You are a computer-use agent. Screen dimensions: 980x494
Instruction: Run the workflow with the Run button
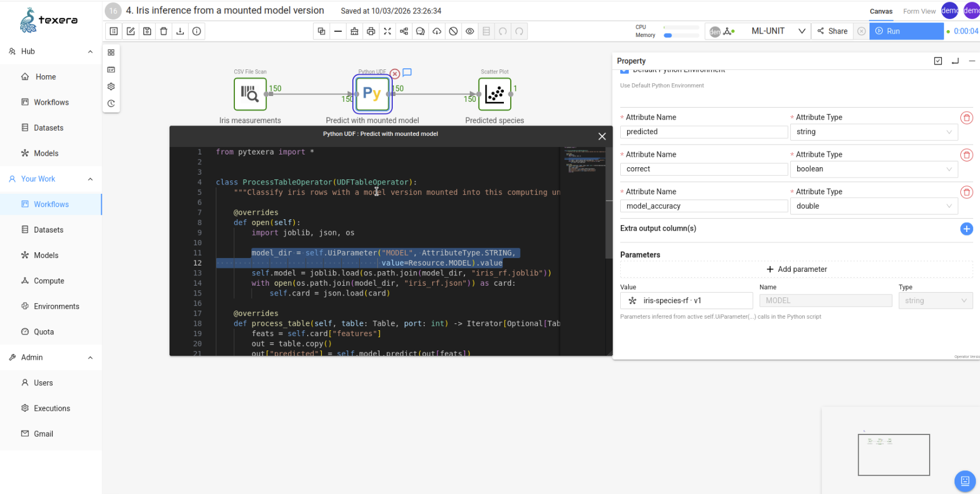click(x=906, y=31)
